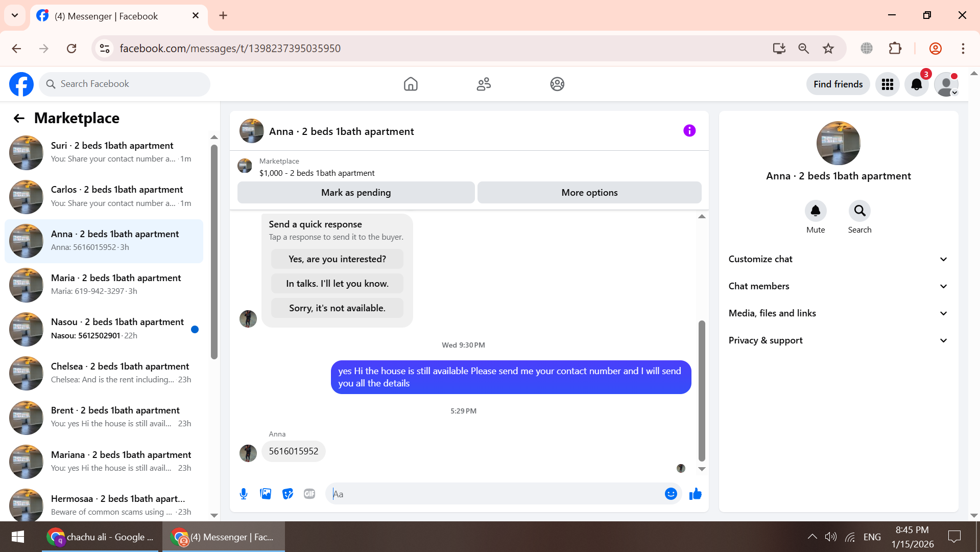
Task: Go to the Home feed icon
Action: tap(411, 84)
